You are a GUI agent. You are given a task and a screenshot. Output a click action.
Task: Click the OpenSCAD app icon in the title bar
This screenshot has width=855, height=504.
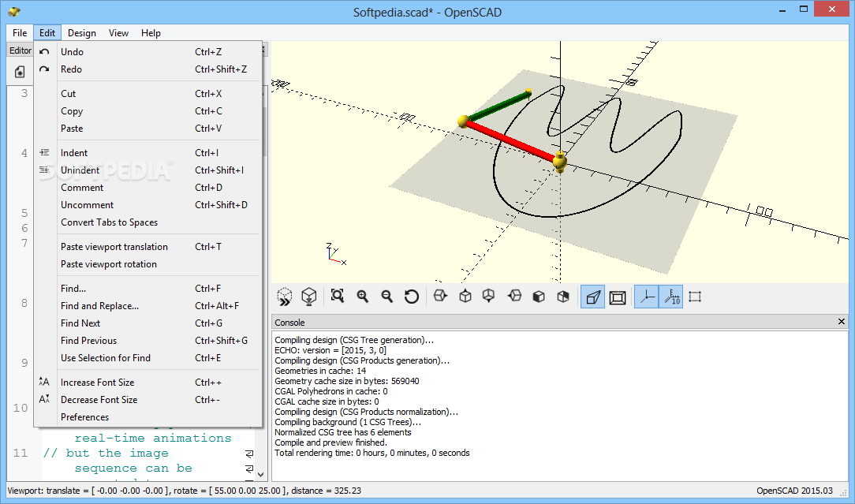14,12
